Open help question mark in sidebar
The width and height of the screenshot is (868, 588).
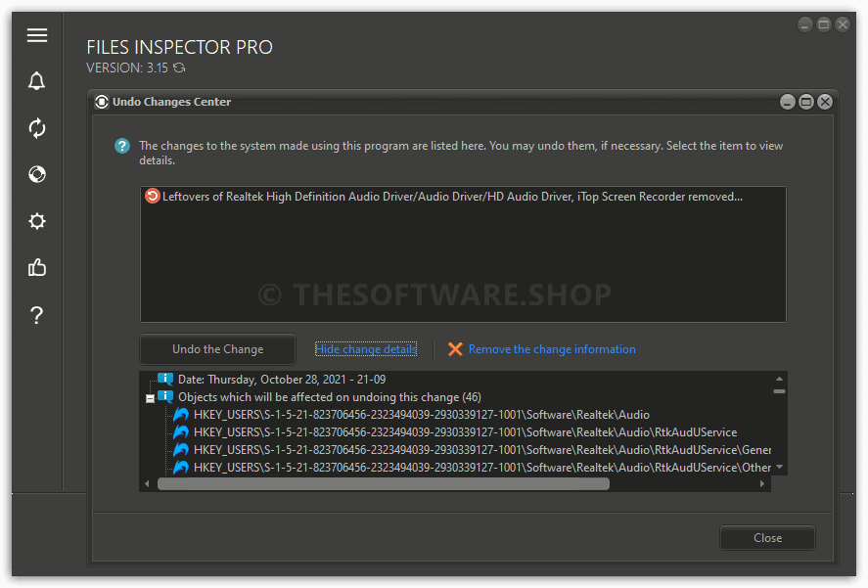coord(37,315)
